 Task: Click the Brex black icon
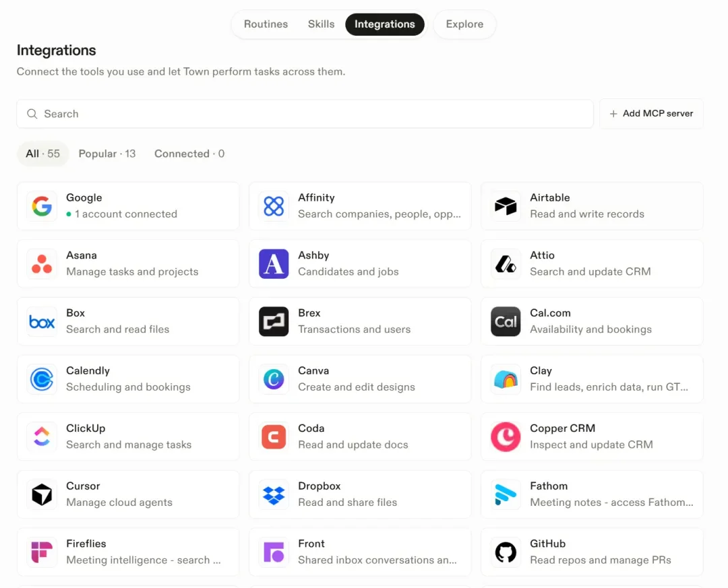pyautogui.click(x=274, y=321)
